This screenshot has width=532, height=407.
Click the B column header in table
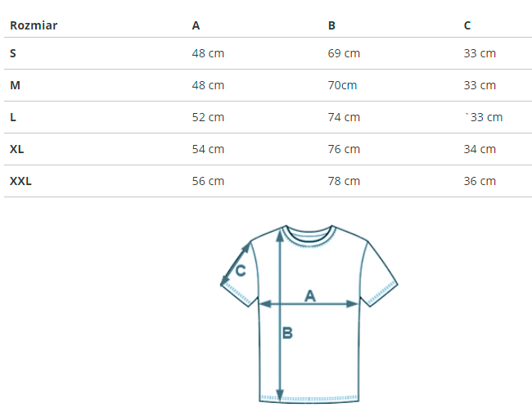click(331, 25)
